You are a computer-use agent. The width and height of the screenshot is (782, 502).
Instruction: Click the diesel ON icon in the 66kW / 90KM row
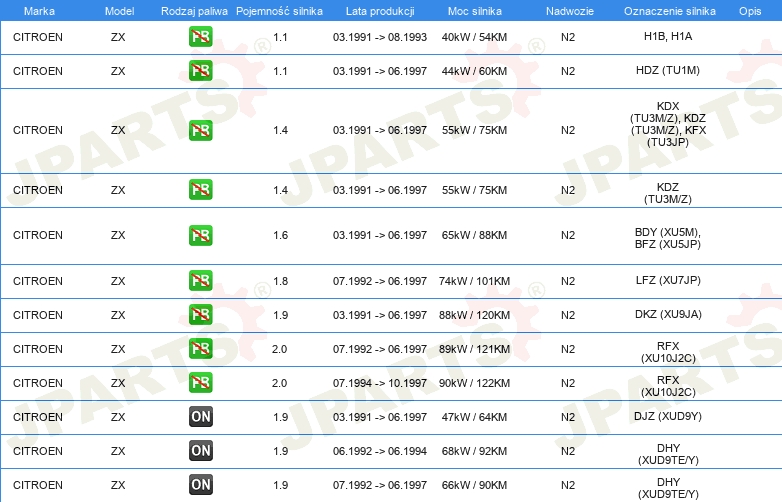(x=200, y=485)
